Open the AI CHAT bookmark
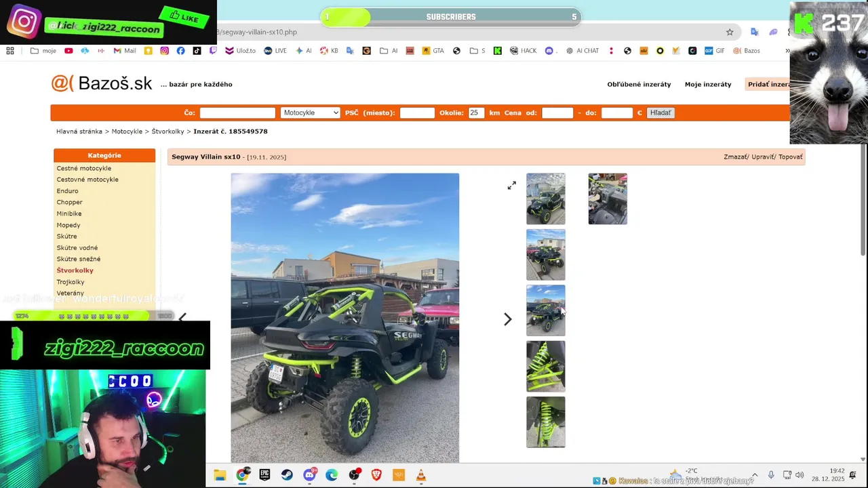The width and height of the screenshot is (868, 488). [582, 51]
